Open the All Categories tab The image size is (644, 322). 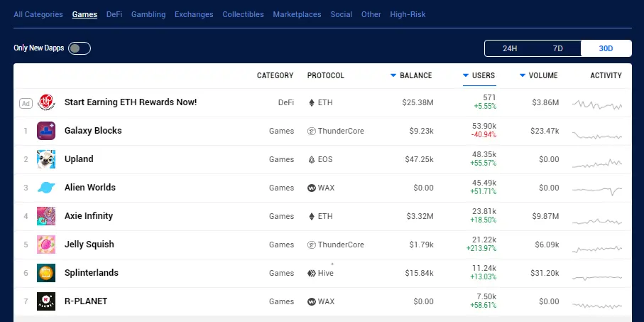pos(38,14)
